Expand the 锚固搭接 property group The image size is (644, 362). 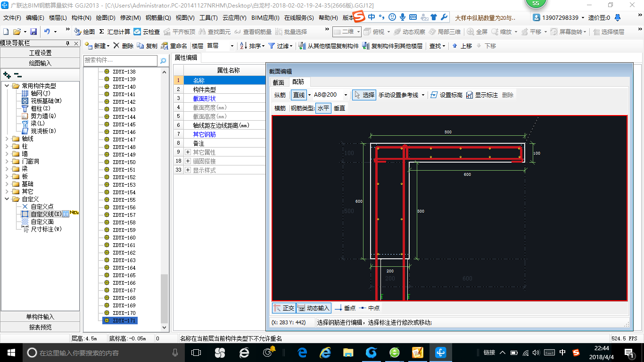[188, 161]
